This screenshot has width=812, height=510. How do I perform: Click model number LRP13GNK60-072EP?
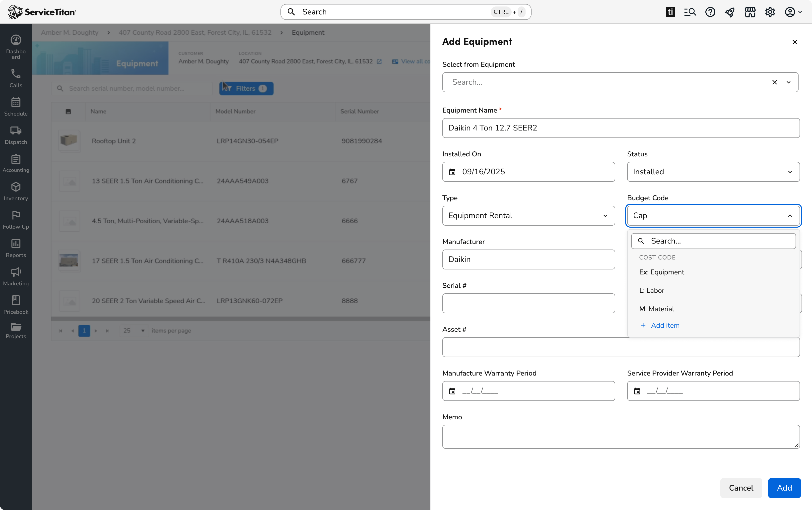pos(250,301)
